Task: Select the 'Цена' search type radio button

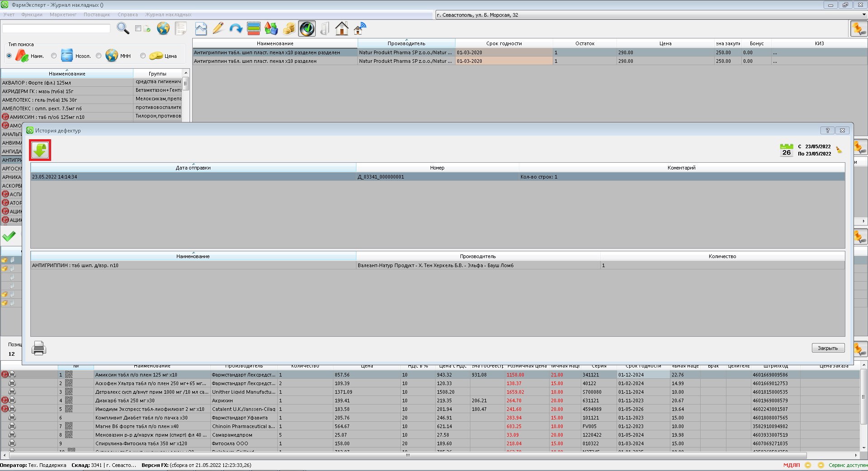Action: click(143, 56)
